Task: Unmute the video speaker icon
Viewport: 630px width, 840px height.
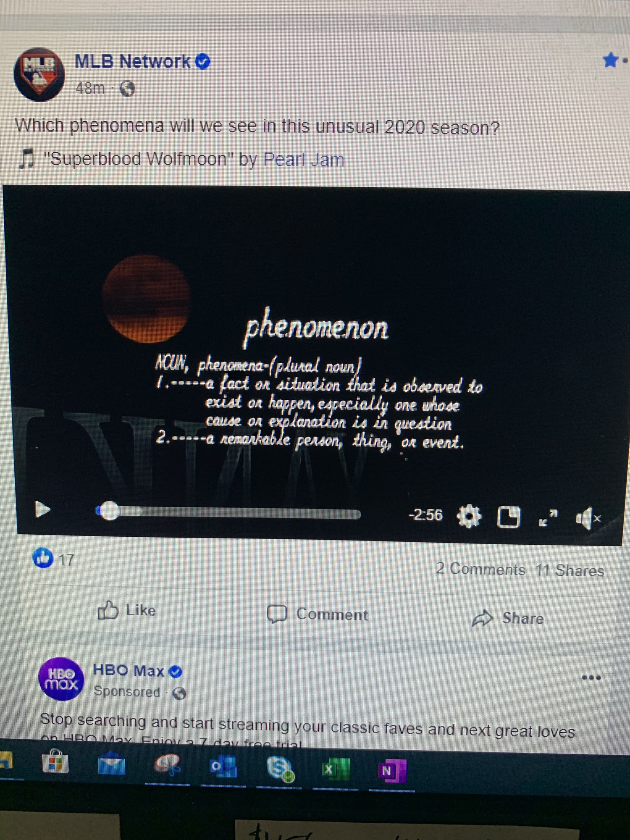Action: coord(588,518)
